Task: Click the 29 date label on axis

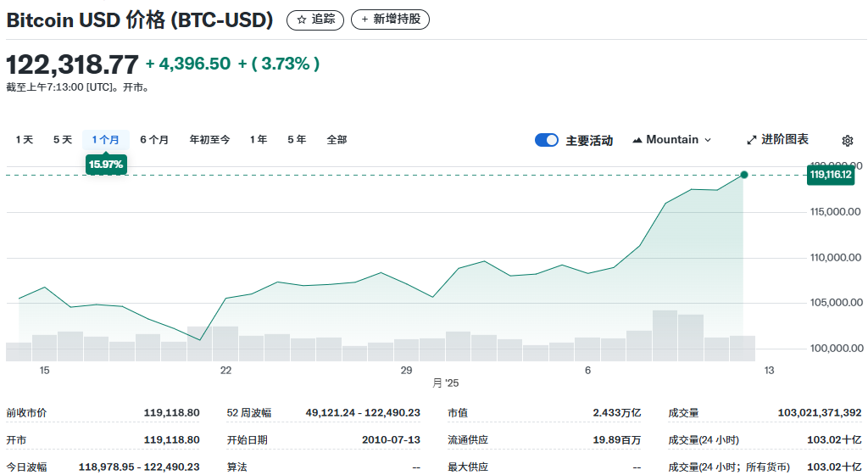Action: 406,371
